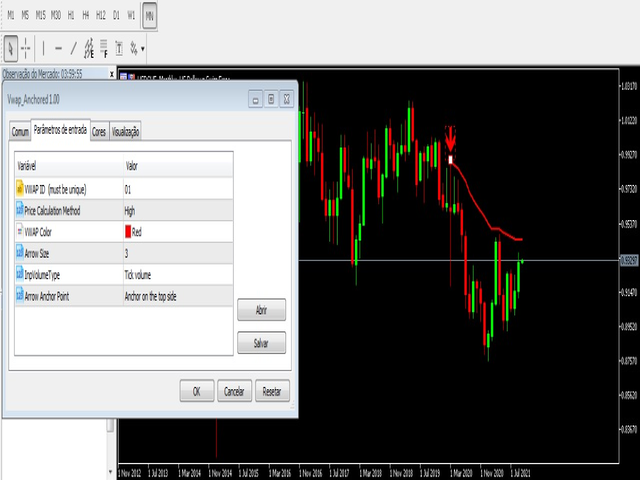Viewport: 640px width, 480px height.
Task: Open the Comum tab
Action: pyautogui.click(x=20, y=132)
